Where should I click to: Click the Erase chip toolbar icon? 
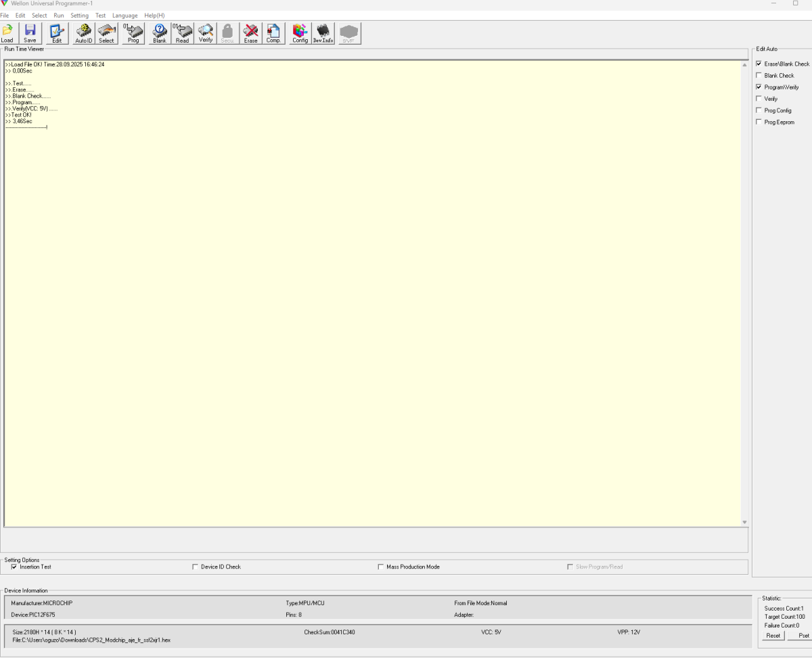pyautogui.click(x=250, y=33)
